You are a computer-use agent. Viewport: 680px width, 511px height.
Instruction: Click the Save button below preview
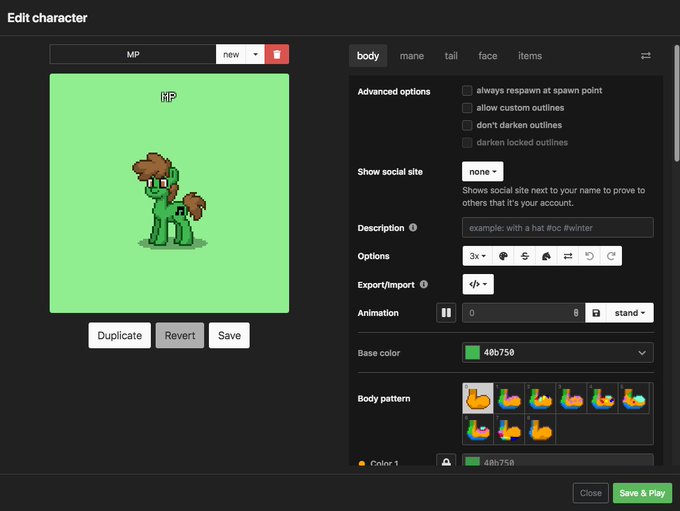(229, 335)
